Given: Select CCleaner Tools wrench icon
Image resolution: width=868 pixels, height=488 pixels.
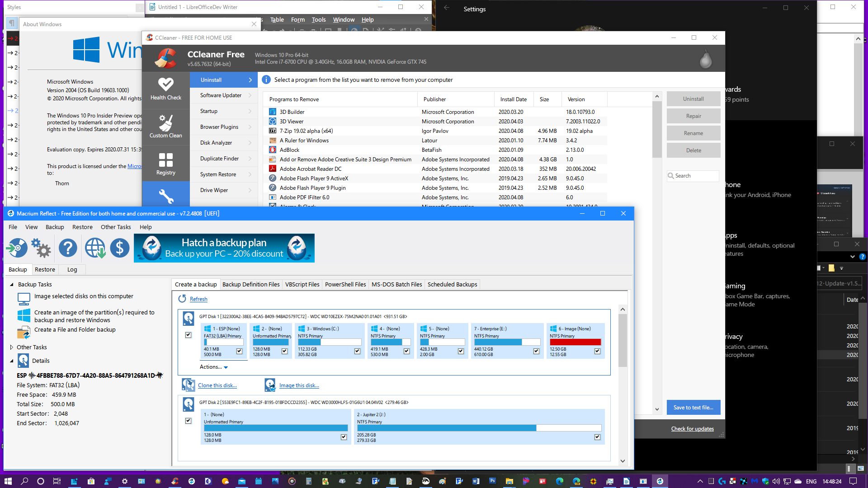Looking at the screenshot, I should click(x=166, y=196).
